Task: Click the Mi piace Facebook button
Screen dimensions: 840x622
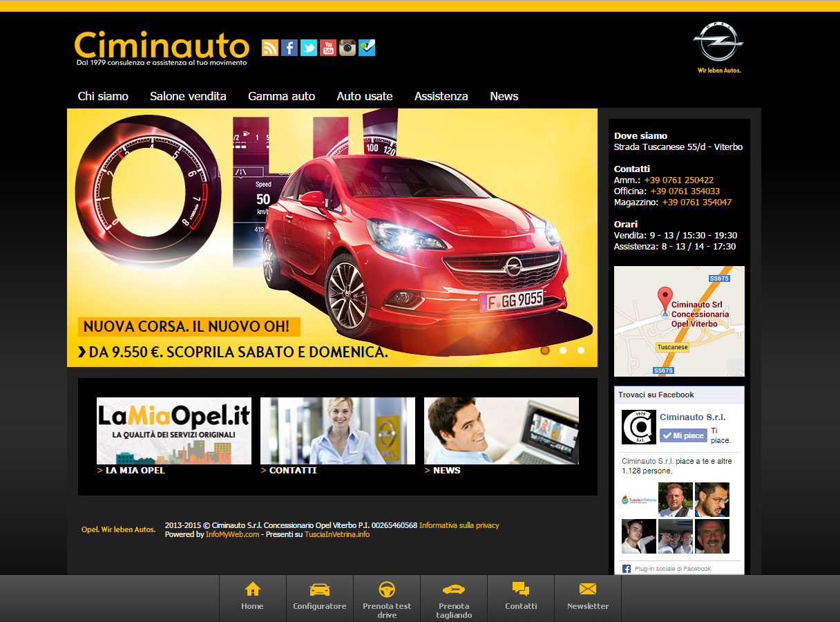Action: point(683,435)
